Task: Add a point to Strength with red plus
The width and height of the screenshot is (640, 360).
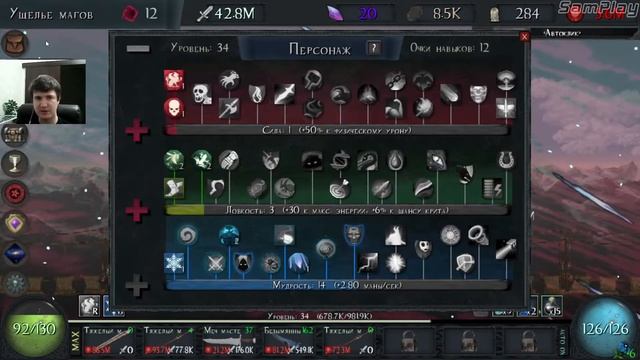Action: pos(138,131)
